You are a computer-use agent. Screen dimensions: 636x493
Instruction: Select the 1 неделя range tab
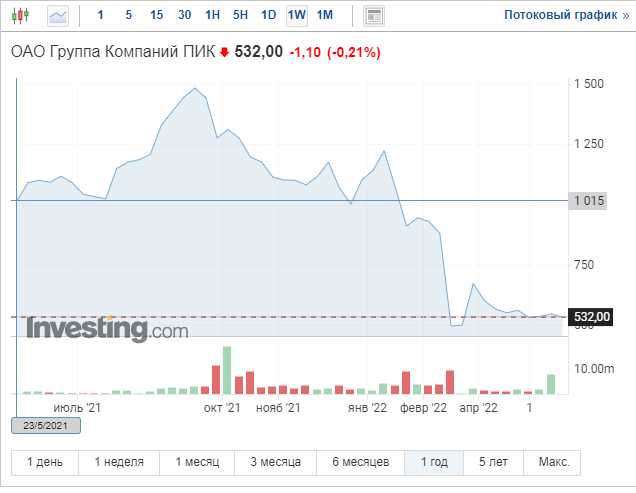(x=119, y=462)
